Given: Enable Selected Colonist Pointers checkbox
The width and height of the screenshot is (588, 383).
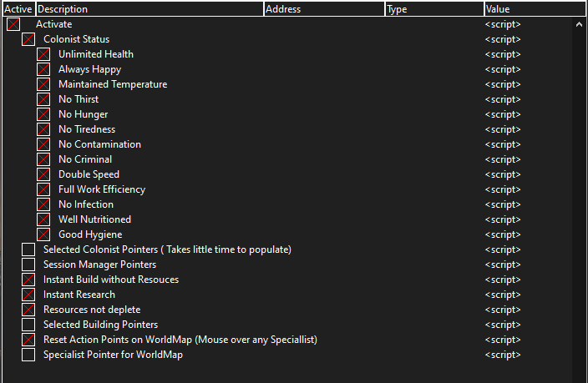Looking at the screenshot, I should [x=28, y=249].
